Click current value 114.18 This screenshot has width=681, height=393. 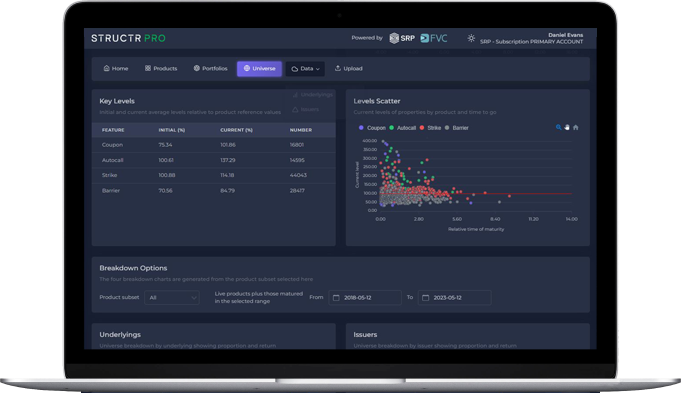coord(227,175)
